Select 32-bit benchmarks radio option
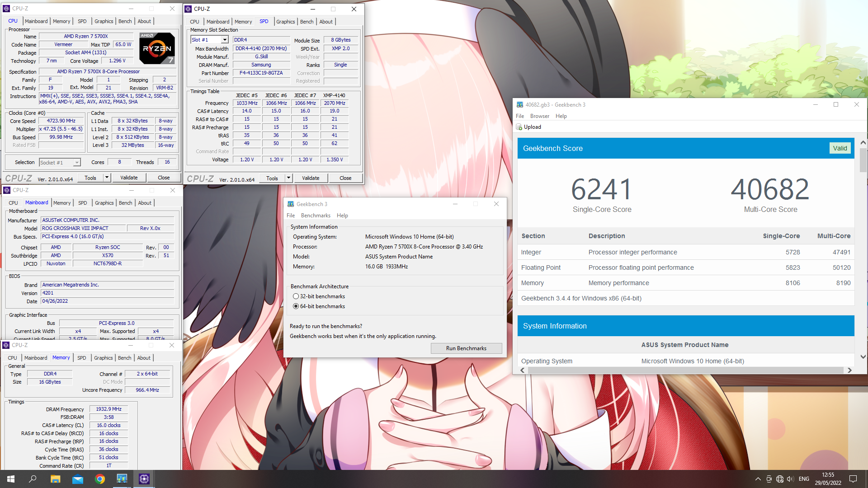 (x=296, y=296)
